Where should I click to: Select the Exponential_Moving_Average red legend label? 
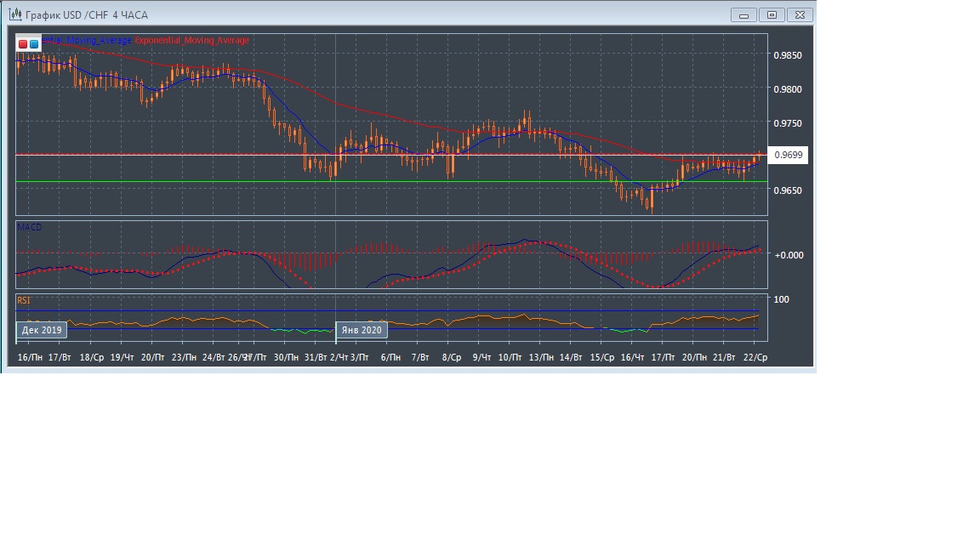click(192, 41)
